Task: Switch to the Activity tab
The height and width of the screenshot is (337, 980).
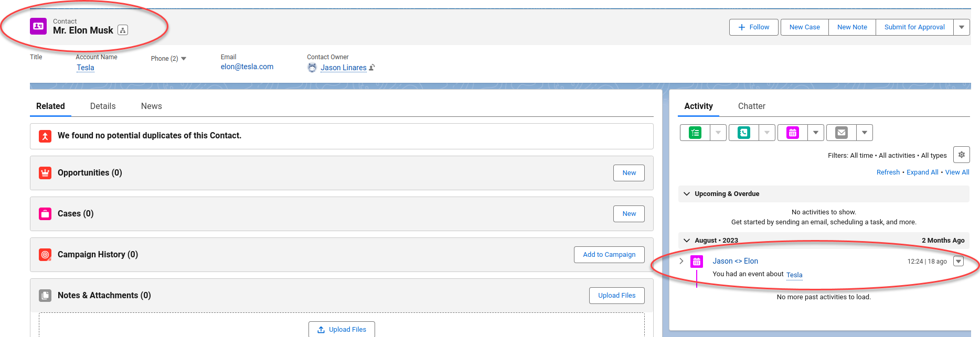Action: [699, 106]
